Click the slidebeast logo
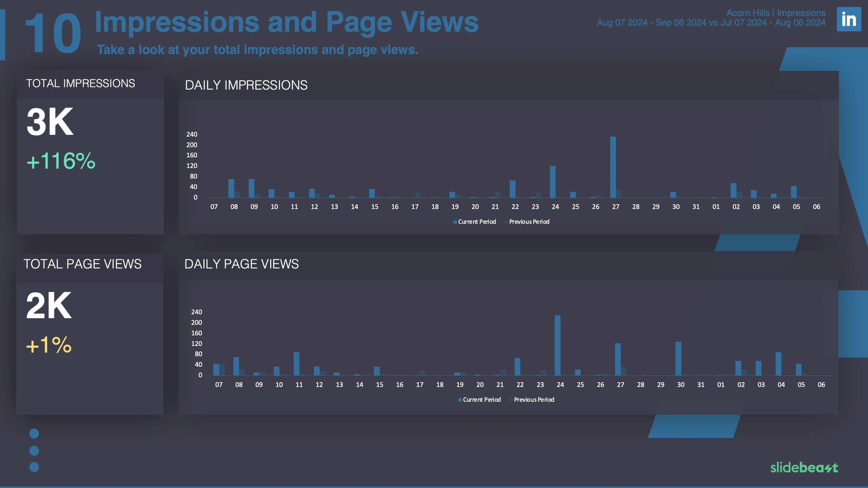Screen dimensions: 868x488 coord(804,467)
